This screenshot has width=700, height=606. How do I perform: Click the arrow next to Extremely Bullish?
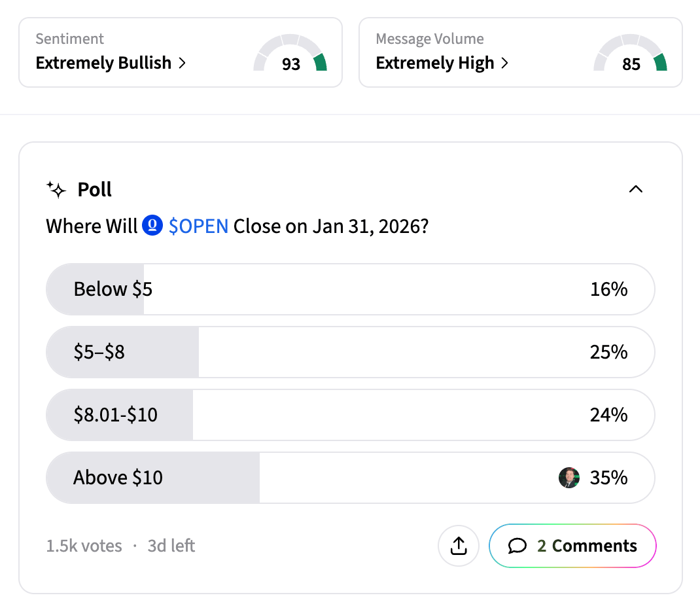coord(183,63)
